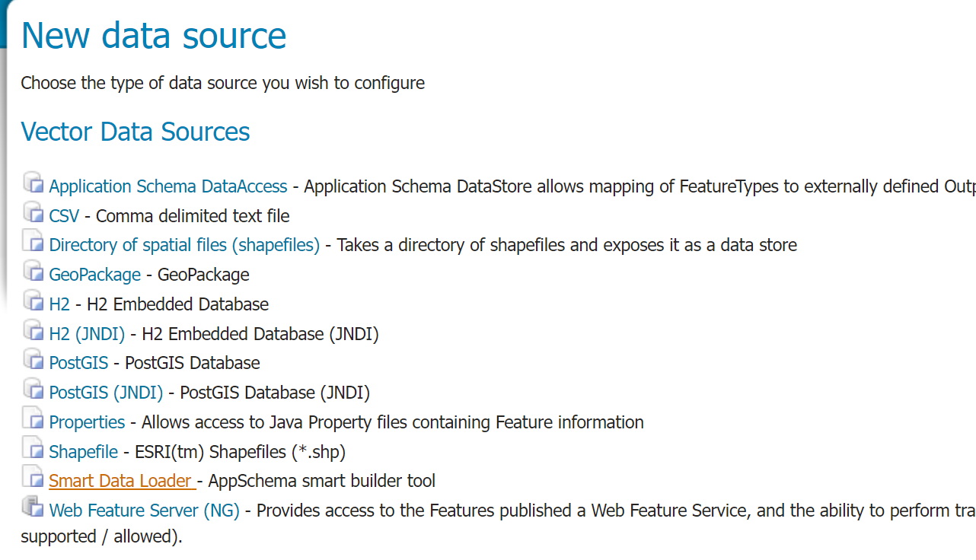Click the icon beside Application Schema DataAccess
Image resolution: width=976 pixels, height=560 pixels.
(x=33, y=183)
